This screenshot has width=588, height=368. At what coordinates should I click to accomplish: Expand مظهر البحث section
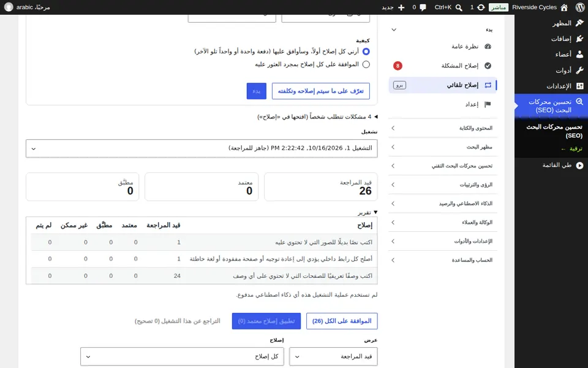(x=443, y=147)
